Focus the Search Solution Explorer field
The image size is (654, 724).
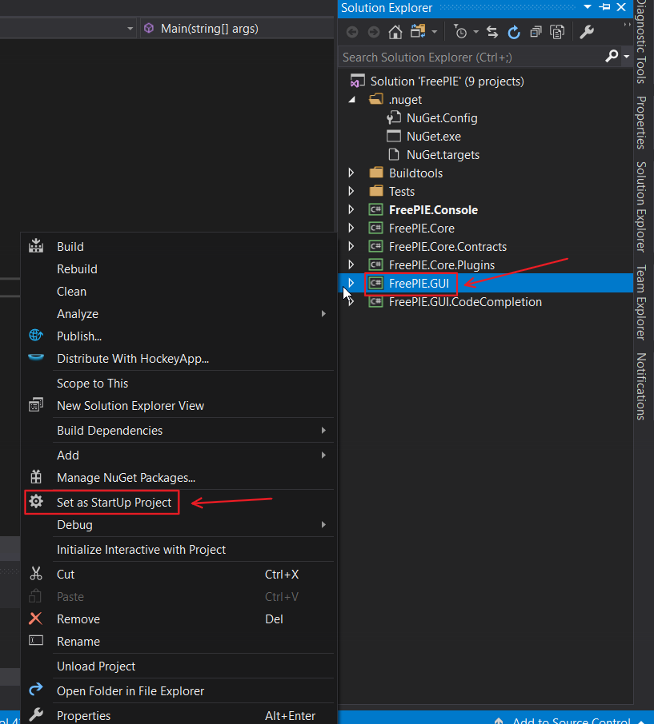[x=472, y=57]
